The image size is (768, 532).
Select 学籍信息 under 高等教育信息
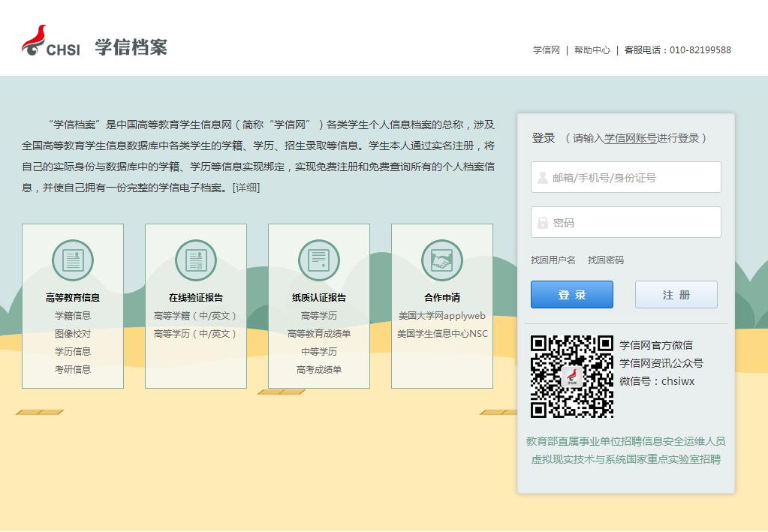click(73, 316)
